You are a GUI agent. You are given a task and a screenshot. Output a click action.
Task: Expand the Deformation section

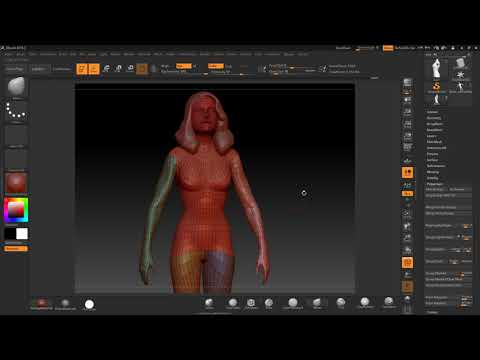click(436, 166)
